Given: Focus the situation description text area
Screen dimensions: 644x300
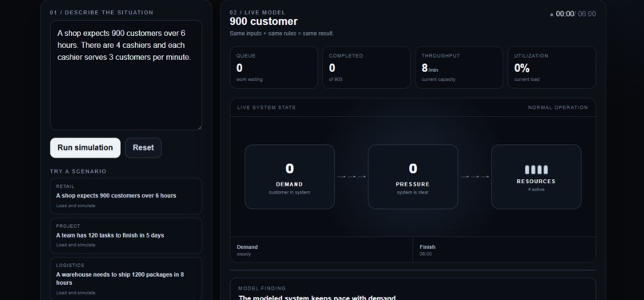Looking at the screenshot, I should (126, 75).
